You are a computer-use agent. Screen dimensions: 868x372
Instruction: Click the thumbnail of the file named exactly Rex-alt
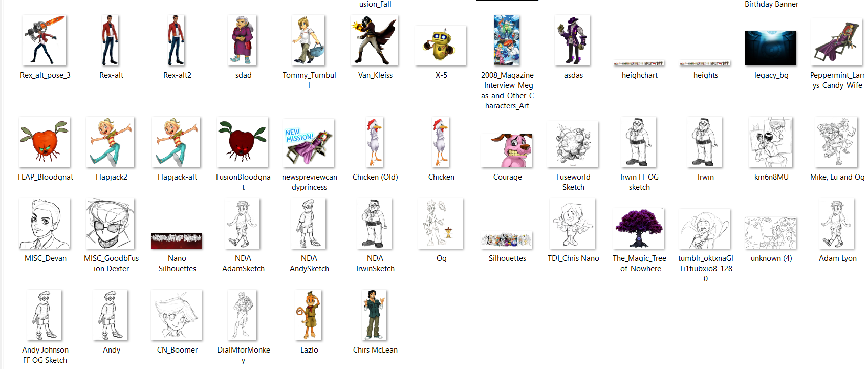(x=110, y=40)
